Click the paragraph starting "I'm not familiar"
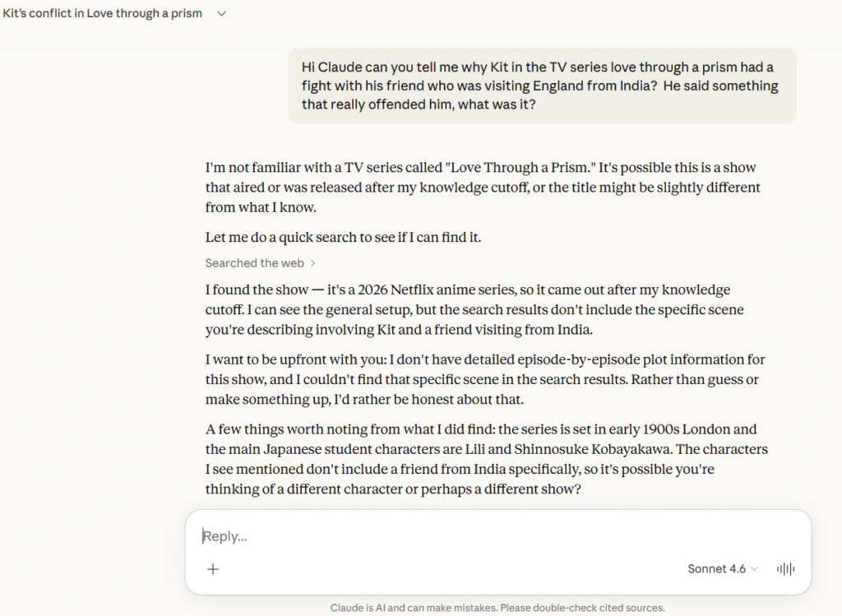This screenshot has height=616, width=842. 483,188
